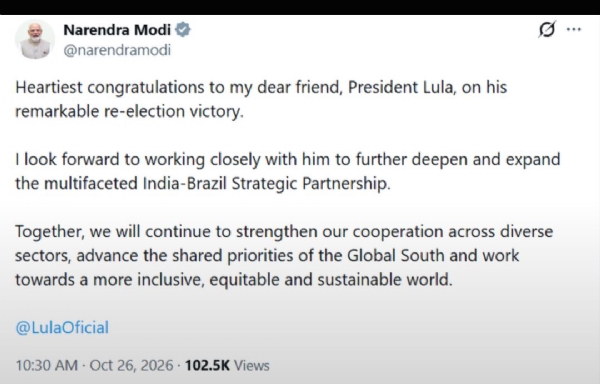Click 'India-Brazil Strategic Partnership' text

pyautogui.click(x=267, y=184)
